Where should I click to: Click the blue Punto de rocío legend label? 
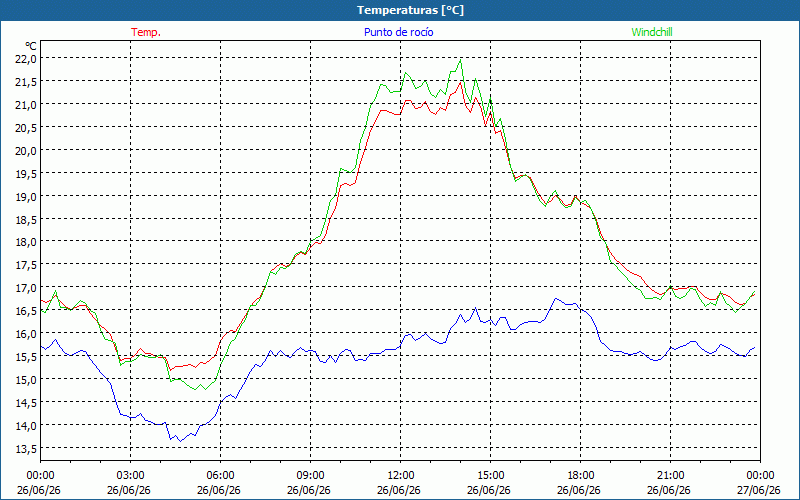(x=398, y=32)
